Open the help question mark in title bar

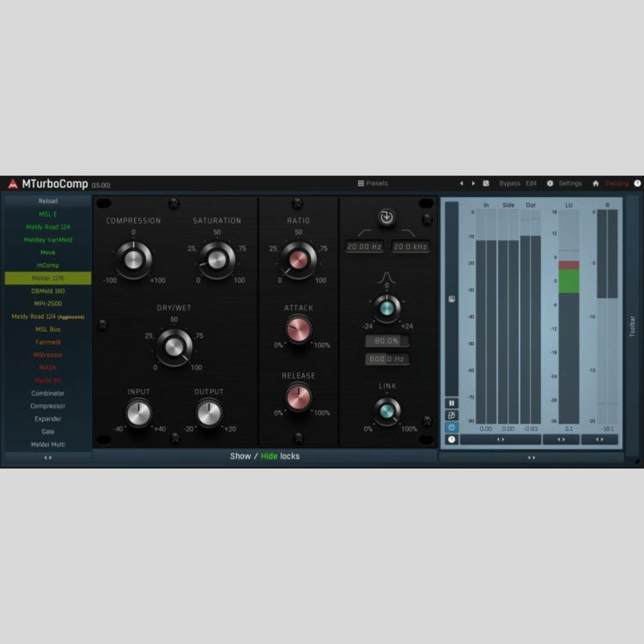pyautogui.click(x=637, y=183)
